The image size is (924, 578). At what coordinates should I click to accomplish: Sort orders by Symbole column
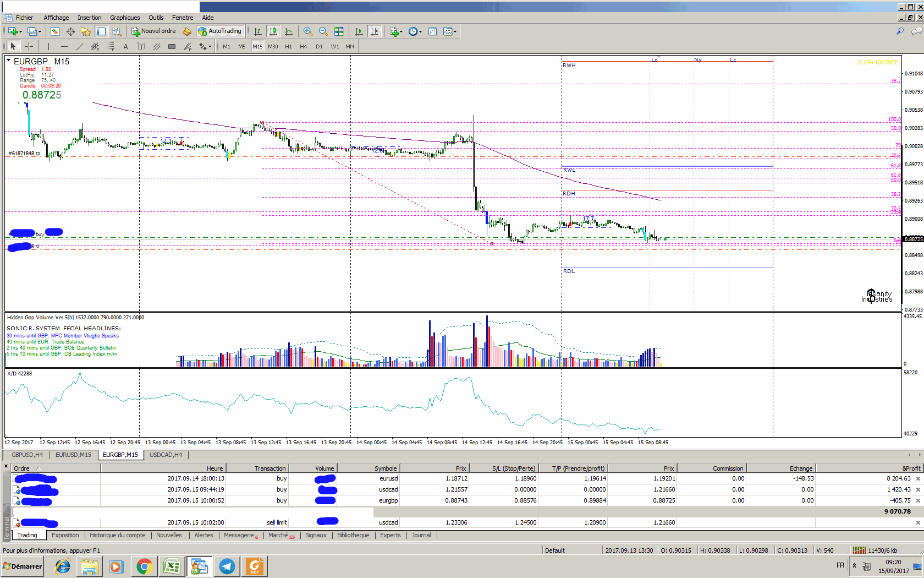tap(368, 468)
